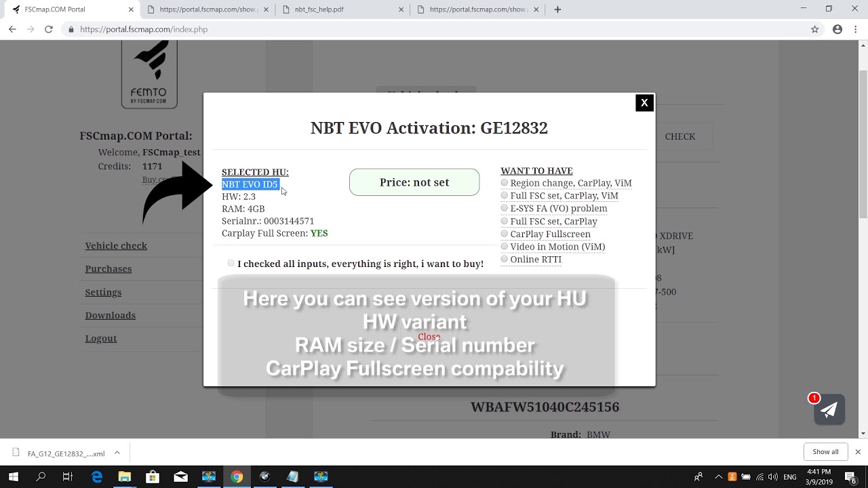Reload the current page
This screenshot has height=488, width=868.
point(49,29)
